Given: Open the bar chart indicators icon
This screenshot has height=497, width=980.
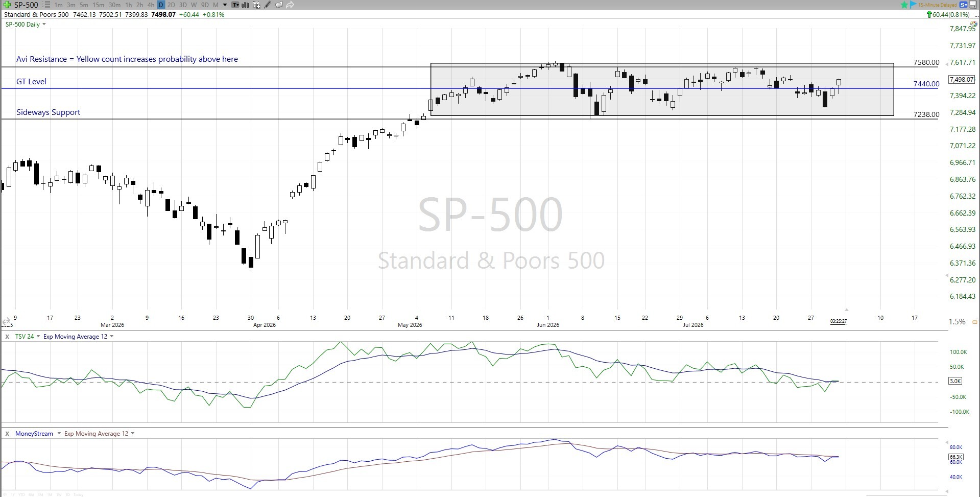Looking at the screenshot, I should (245, 5).
